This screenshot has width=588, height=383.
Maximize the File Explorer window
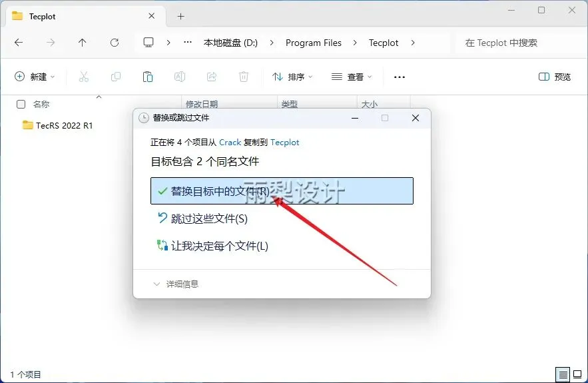coord(541,10)
